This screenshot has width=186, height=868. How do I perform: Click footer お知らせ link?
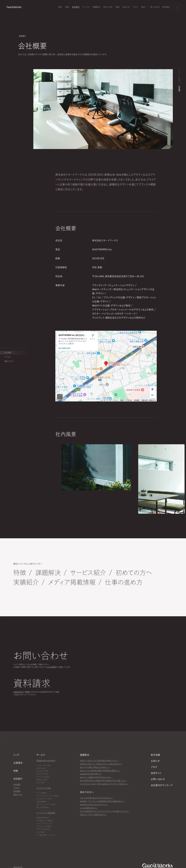click(155, 761)
